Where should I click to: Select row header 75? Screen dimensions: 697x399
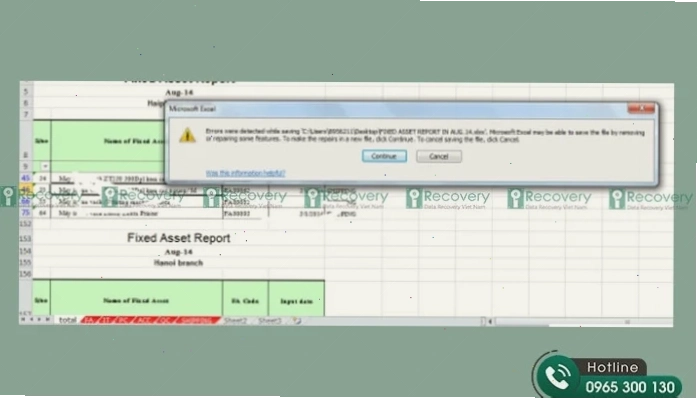(26, 213)
